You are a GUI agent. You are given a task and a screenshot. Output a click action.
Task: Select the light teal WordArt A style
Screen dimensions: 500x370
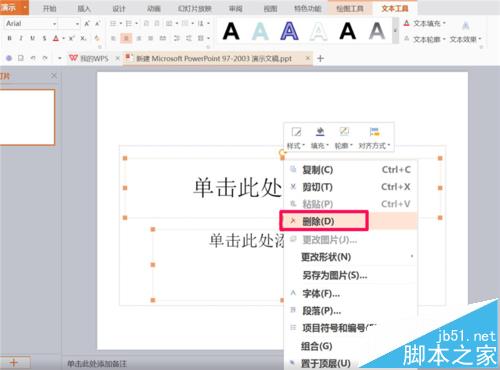click(260, 31)
